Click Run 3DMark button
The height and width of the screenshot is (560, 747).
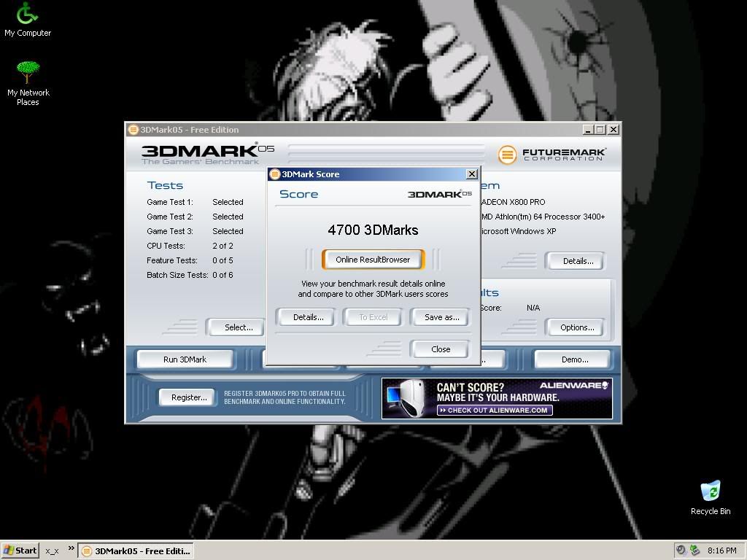185,359
